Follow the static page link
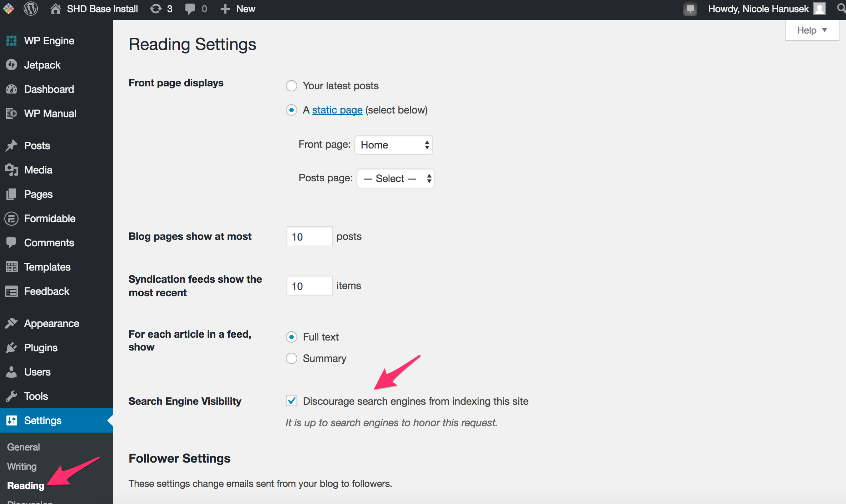846x504 pixels. click(337, 110)
